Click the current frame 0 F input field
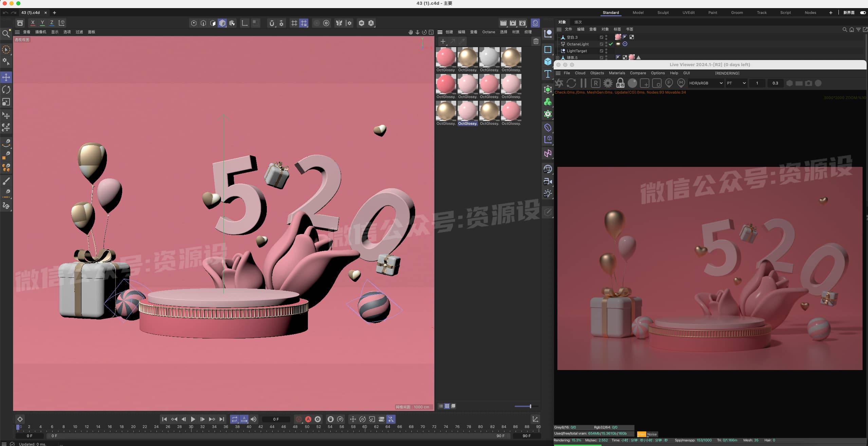Viewport: 868px width, 446px height. (276, 419)
